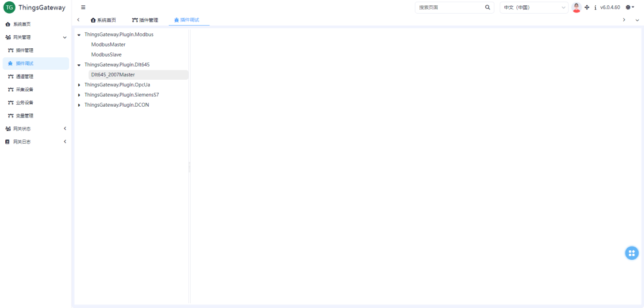The image size is (644, 308).
Task: Click the ThingsGateway.Plugin.Dlt645 label
Action: 117,64
